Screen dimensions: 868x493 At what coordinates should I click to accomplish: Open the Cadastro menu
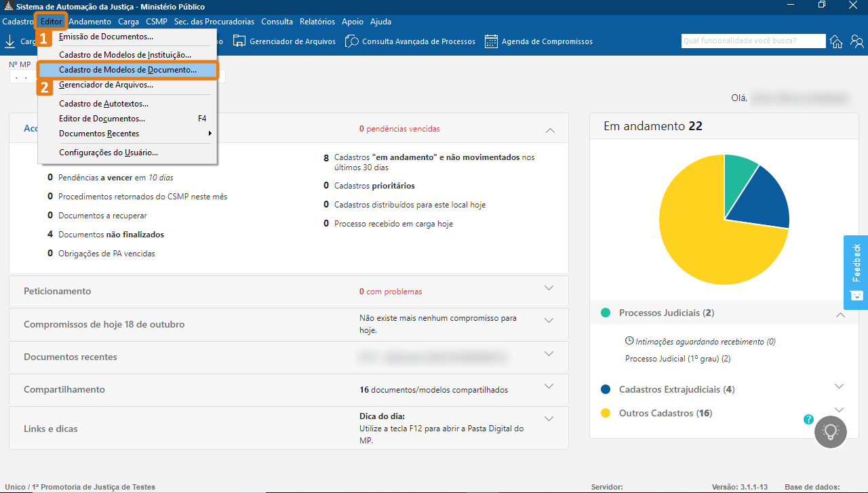tap(18, 22)
